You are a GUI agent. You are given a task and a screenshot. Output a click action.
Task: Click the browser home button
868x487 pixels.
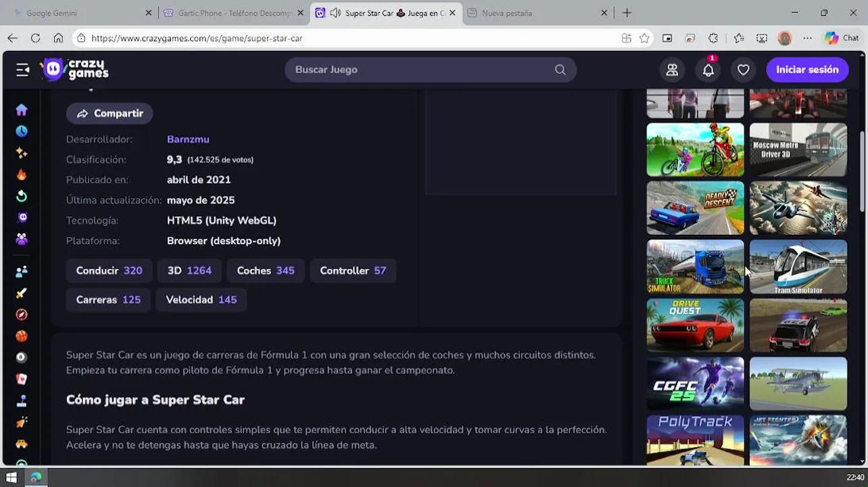(58, 39)
